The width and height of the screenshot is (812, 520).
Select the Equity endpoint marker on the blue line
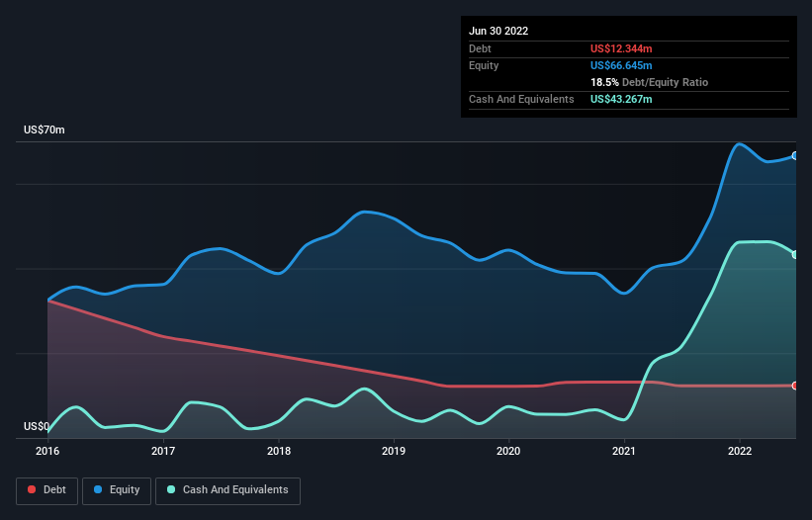[795, 156]
